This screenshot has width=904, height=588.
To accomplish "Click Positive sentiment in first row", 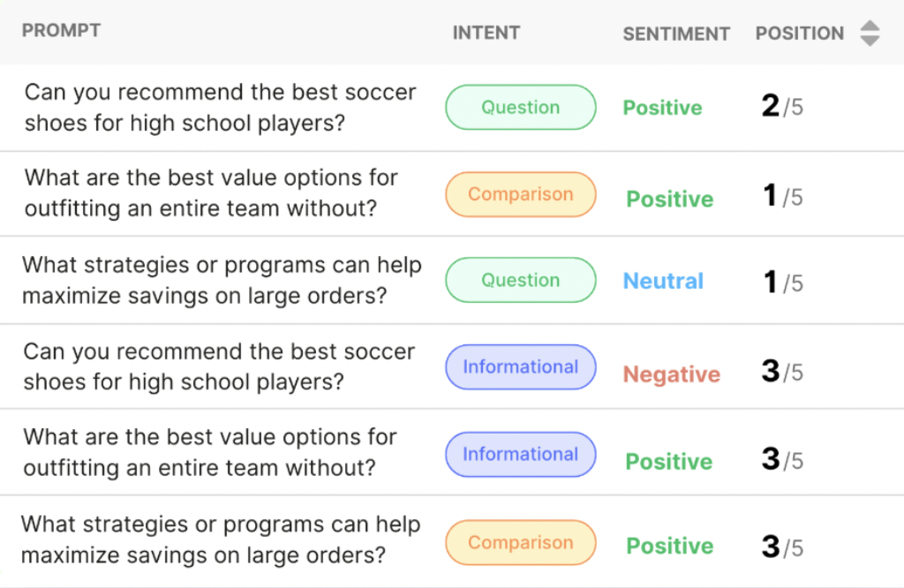I will click(x=662, y=108).
